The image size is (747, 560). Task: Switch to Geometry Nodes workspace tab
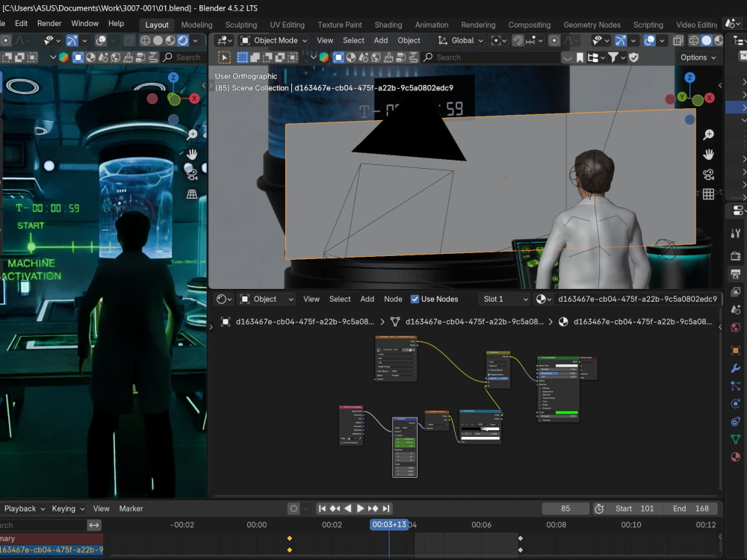pyautogui.click(x=592, y=25)
